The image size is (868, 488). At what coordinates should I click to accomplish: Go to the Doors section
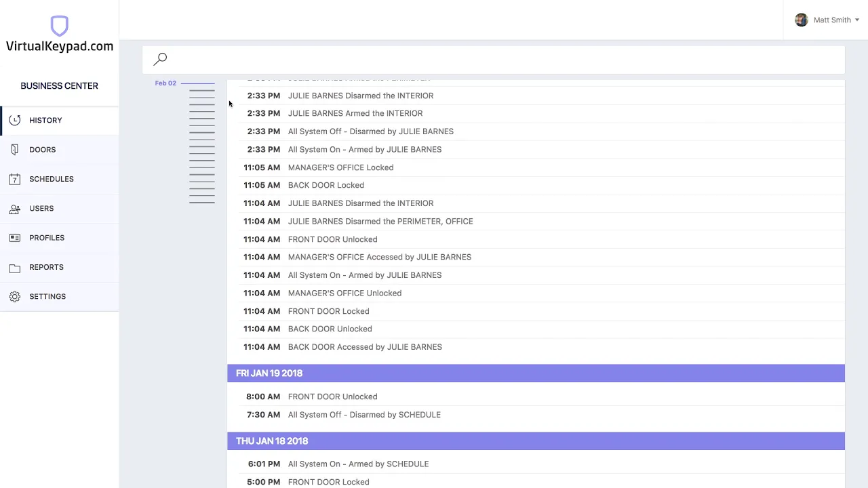click(x=59, y=149)
